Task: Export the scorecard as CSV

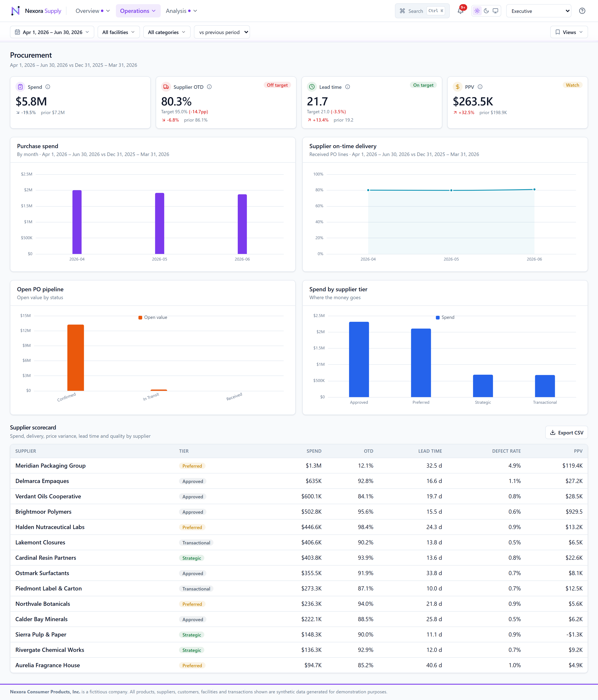Action: 566,432
